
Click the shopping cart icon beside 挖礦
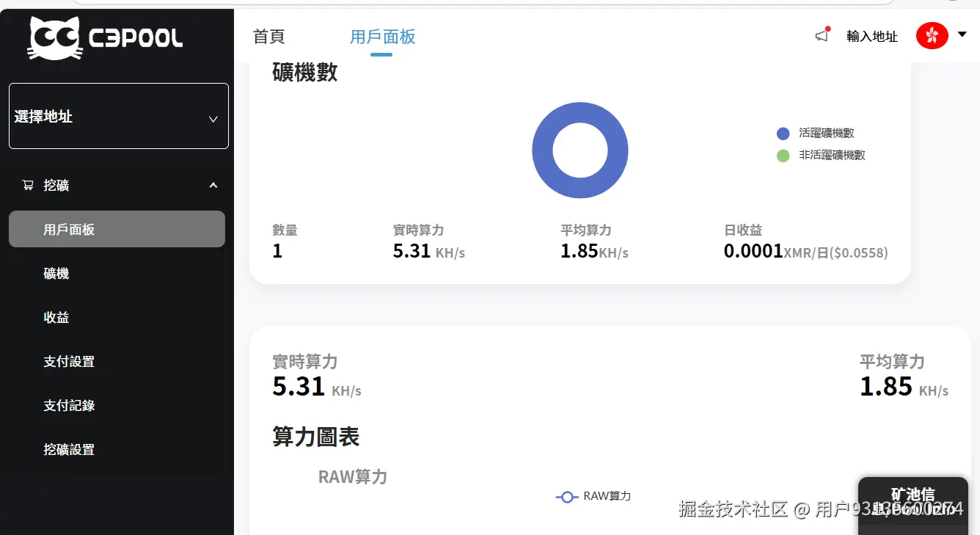click(28, 186)
